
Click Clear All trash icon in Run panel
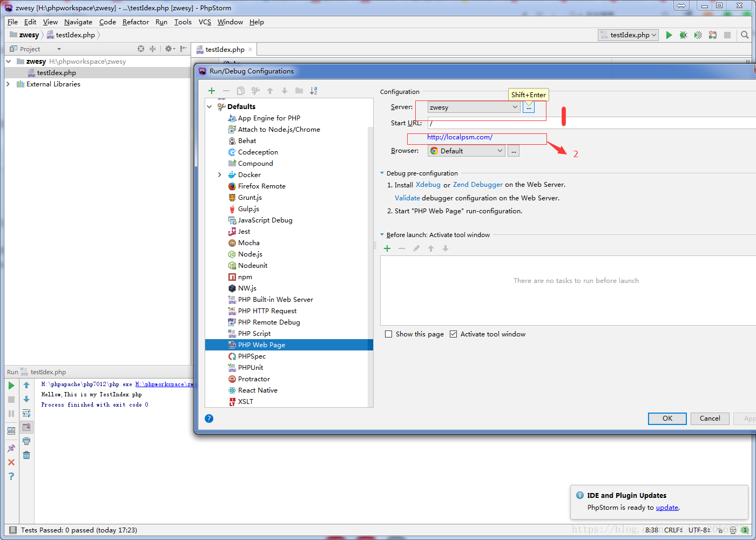coord(26,455)
